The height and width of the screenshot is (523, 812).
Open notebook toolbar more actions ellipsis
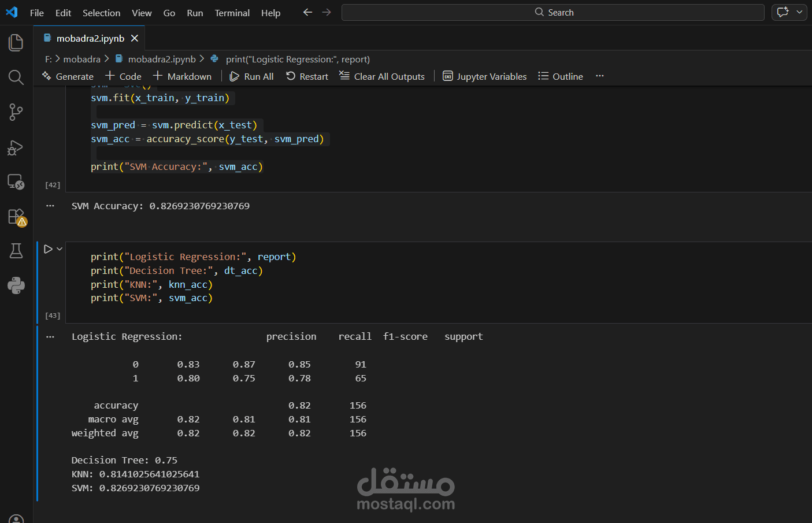click(x=600, y=76)
